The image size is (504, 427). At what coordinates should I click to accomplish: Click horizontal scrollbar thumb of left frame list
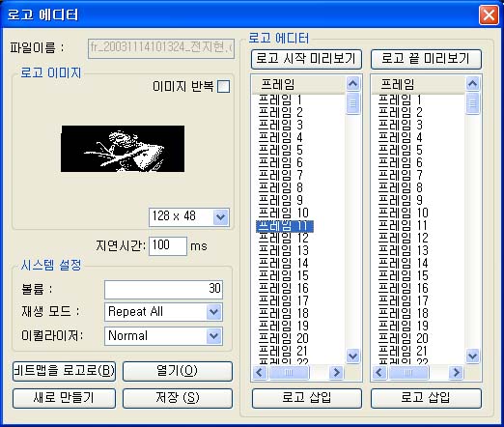(289, 373)
